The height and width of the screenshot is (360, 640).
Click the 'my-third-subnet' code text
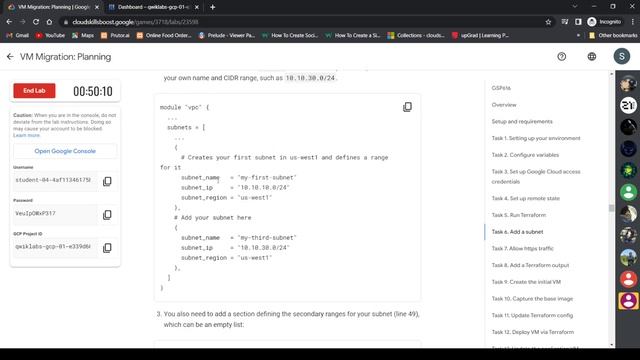(x=267, y=238)
